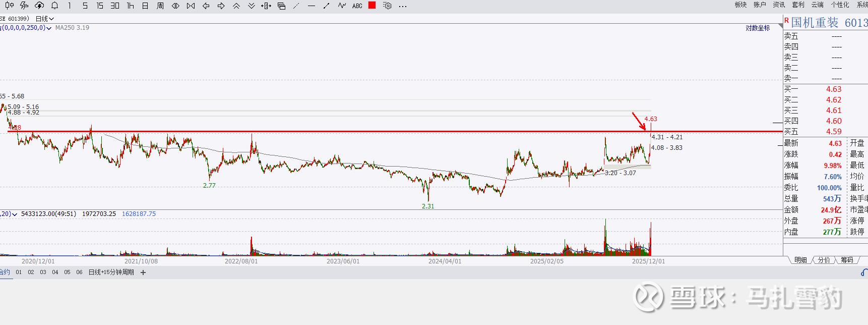Screen dimensions: 868x325
Task: Select the ABC text annotation tool
Action: point(357,6)
